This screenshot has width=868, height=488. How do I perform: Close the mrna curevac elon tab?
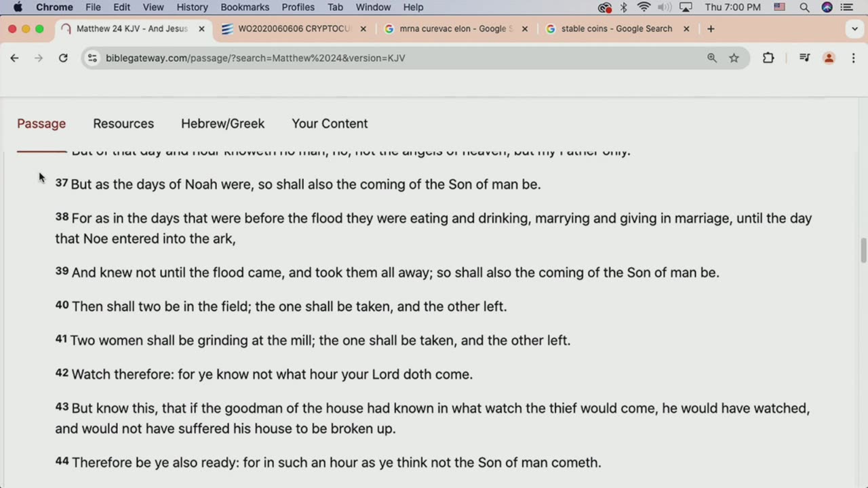tap(524, 29)
